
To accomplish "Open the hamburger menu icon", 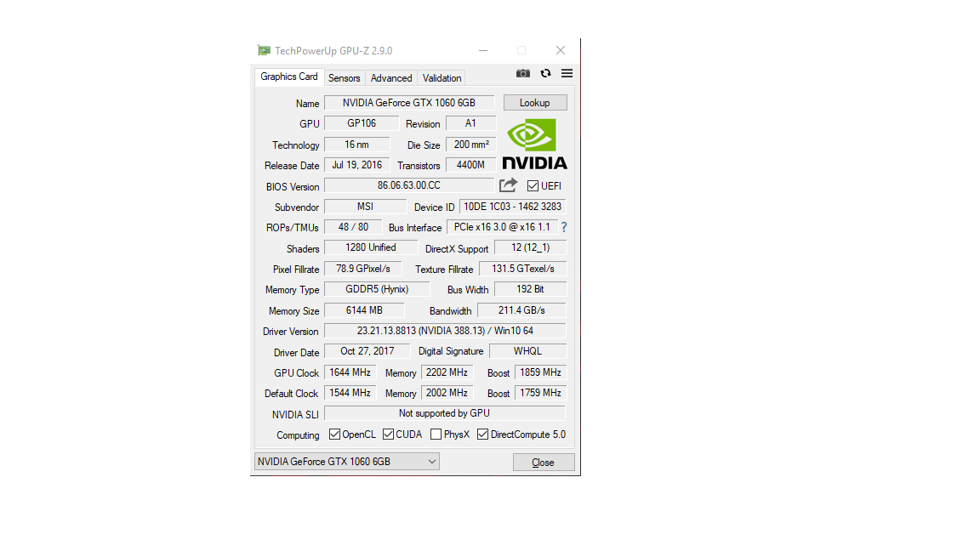I will tap(567, 74).
